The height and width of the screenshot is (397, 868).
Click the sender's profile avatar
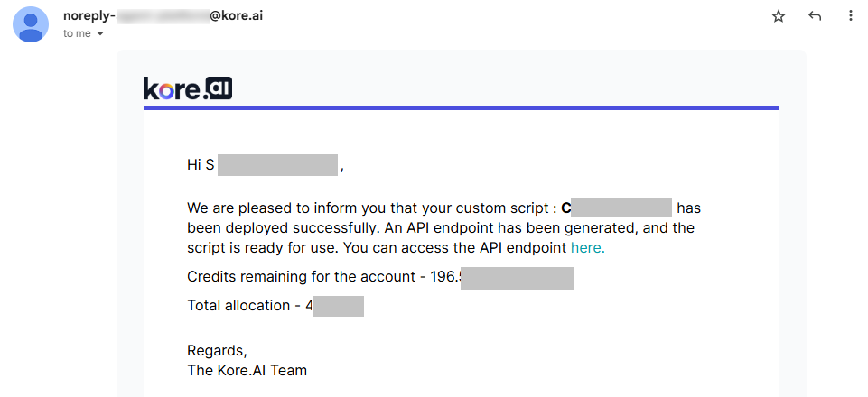[31, 24]
